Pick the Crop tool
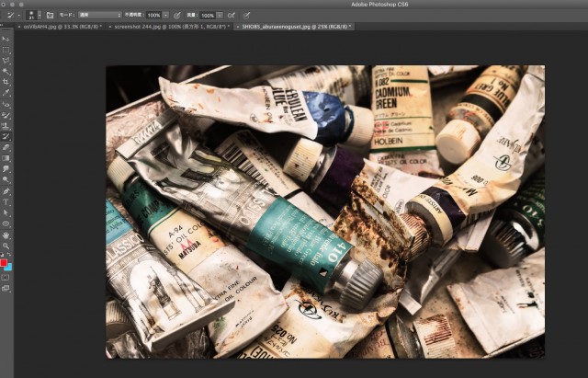This screenshot has width=588, height=378. point(6,82)
